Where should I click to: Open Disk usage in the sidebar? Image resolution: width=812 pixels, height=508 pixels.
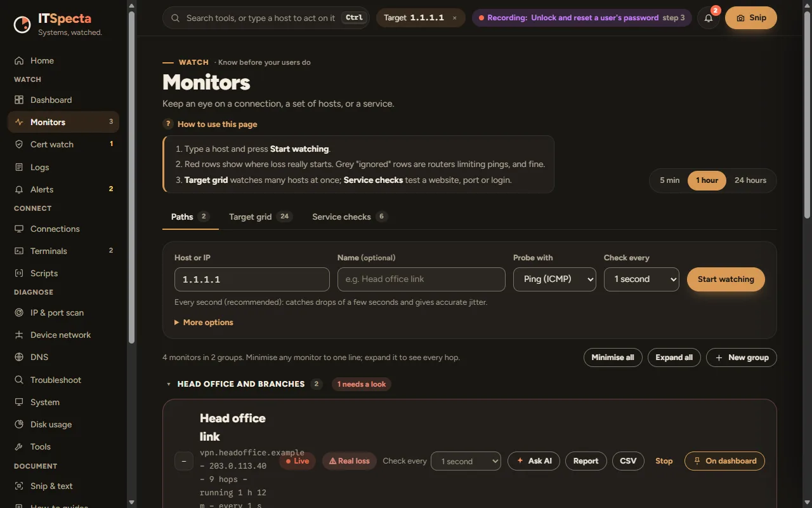click(x=63, y=424)
